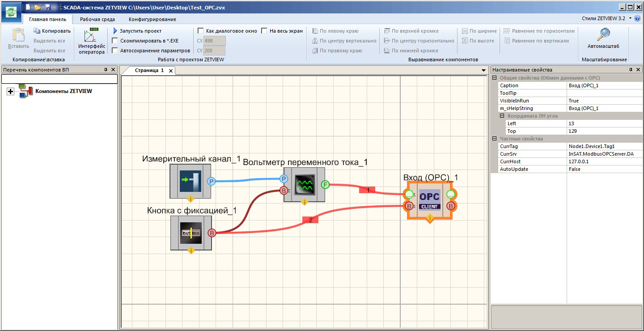Click red B input port of OPC block
The height and width of the screenshot is (331, 644).
(409, 206)
